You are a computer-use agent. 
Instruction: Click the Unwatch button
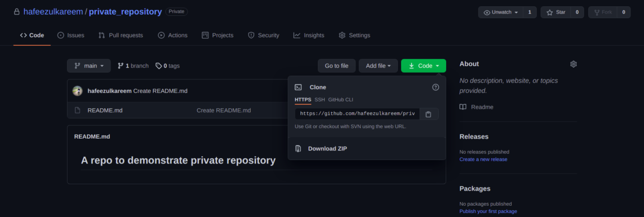(501, 12)
